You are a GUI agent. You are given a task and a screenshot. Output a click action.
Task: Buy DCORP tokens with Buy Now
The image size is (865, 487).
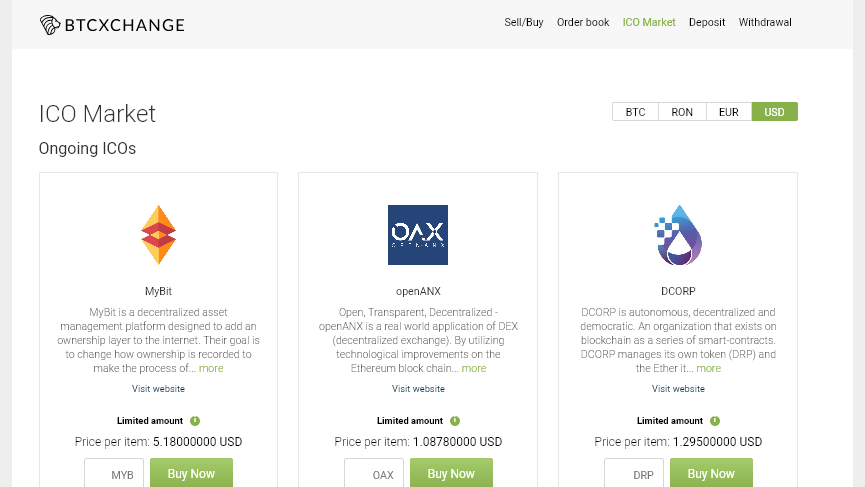point(711,473)
